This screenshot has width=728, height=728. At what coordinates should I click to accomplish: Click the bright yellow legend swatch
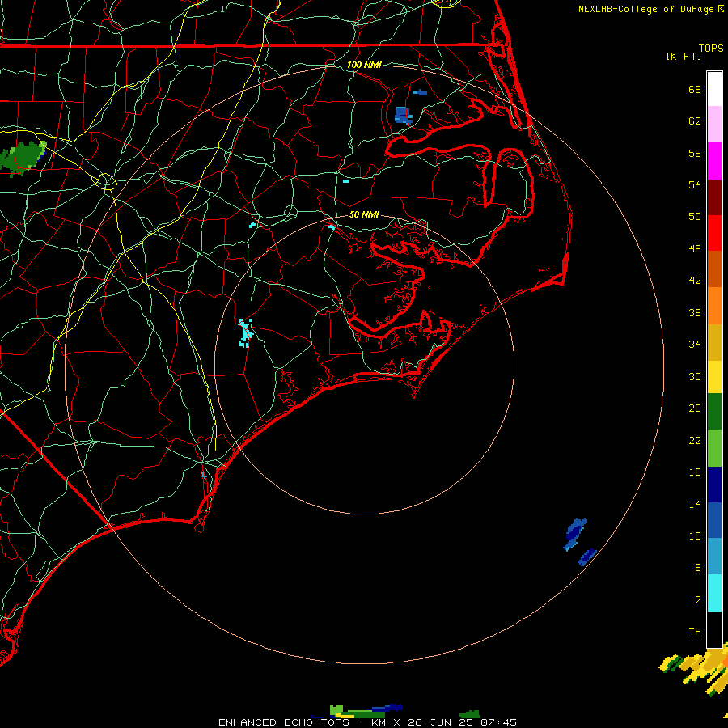714,376
